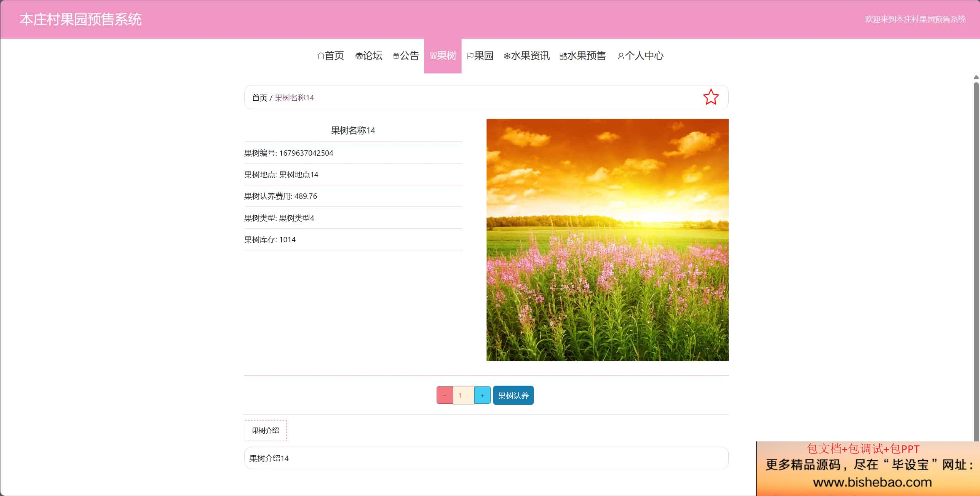
Task: Click the 果树编号: 1679637042504 row
Action: (353, 153)
